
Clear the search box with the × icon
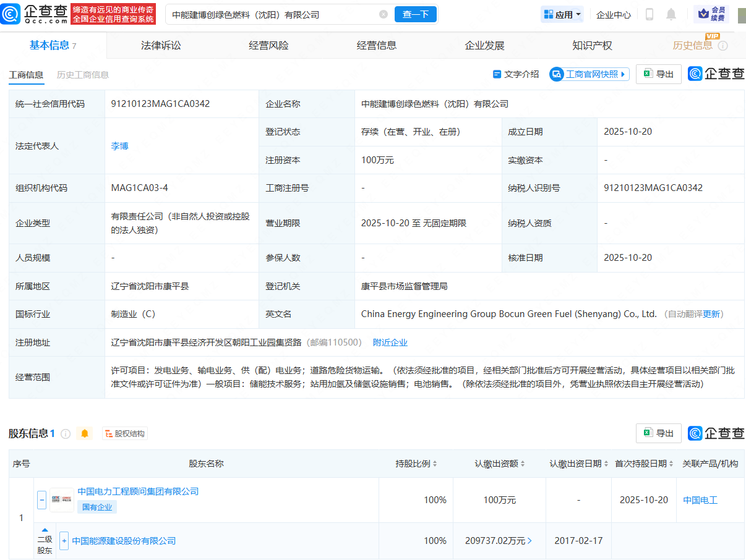(x=384, y=14)
